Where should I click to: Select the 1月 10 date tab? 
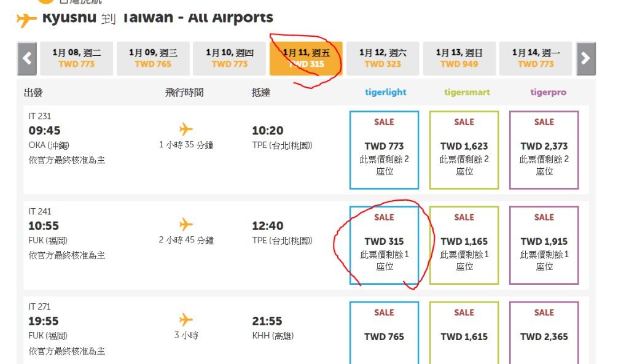point(230,58)
